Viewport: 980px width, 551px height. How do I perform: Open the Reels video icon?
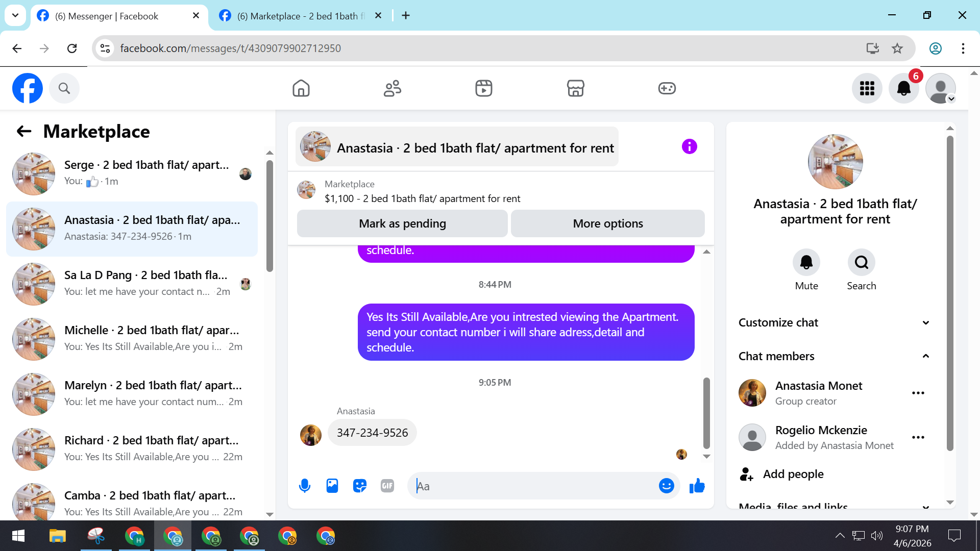[x=484, y=88]
